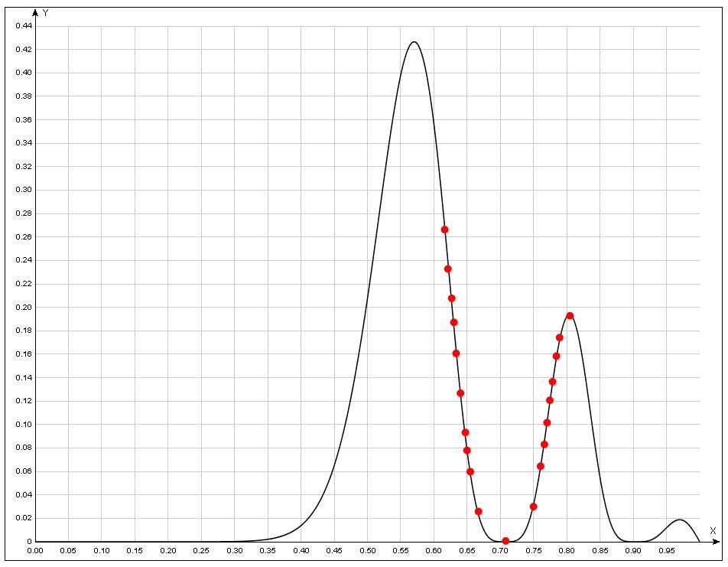Click the Y axis title label
This screenshot has height=567, width=728.
[46, 13]
